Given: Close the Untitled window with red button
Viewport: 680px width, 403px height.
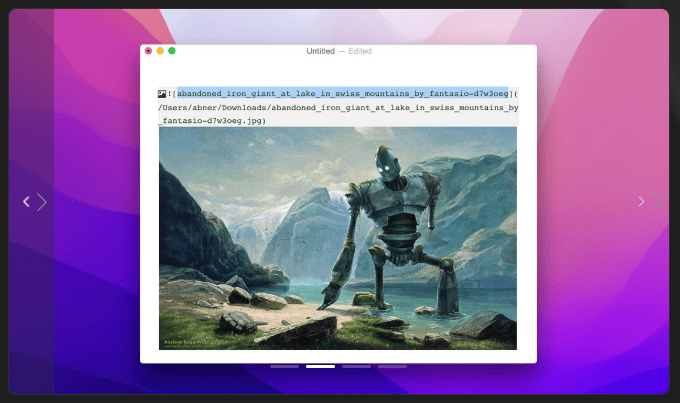Looking at the screenshot, I should (148, 51).
